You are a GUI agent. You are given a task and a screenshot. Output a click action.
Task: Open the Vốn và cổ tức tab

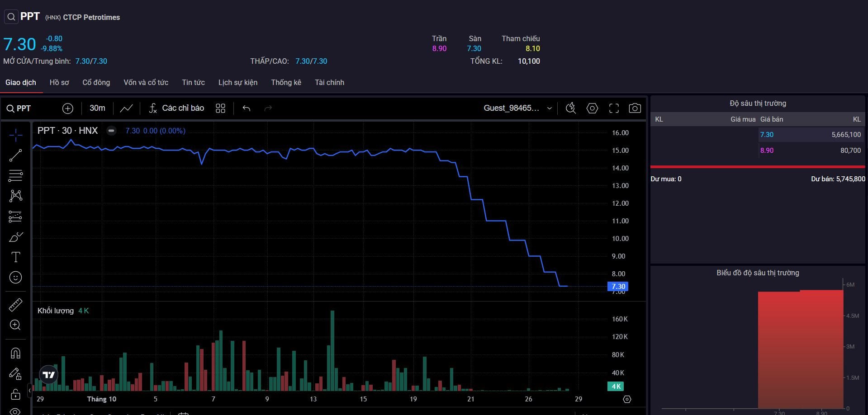pyautogui.click(x=146, y=82)
